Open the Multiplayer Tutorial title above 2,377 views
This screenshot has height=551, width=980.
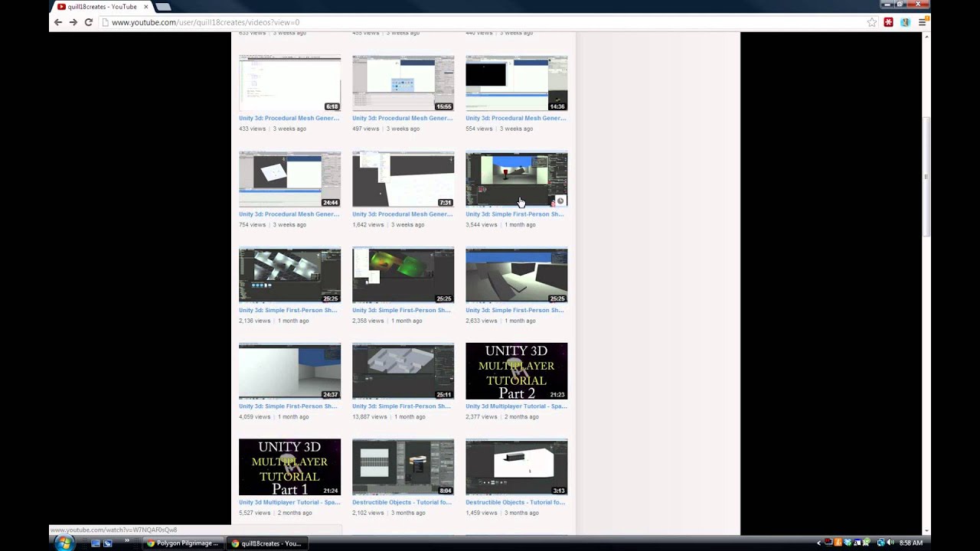(516, 406)
